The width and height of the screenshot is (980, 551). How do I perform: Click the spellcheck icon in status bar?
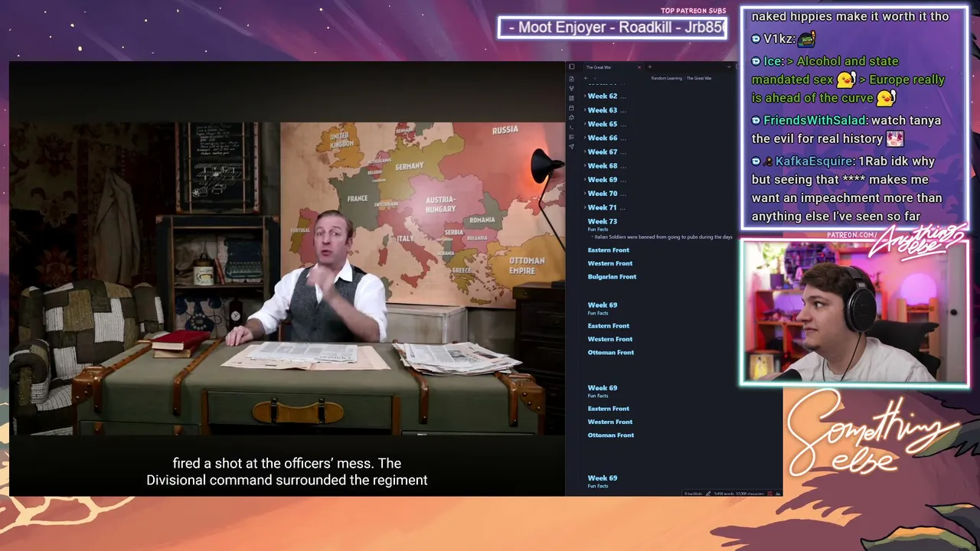tap(768, 494)
